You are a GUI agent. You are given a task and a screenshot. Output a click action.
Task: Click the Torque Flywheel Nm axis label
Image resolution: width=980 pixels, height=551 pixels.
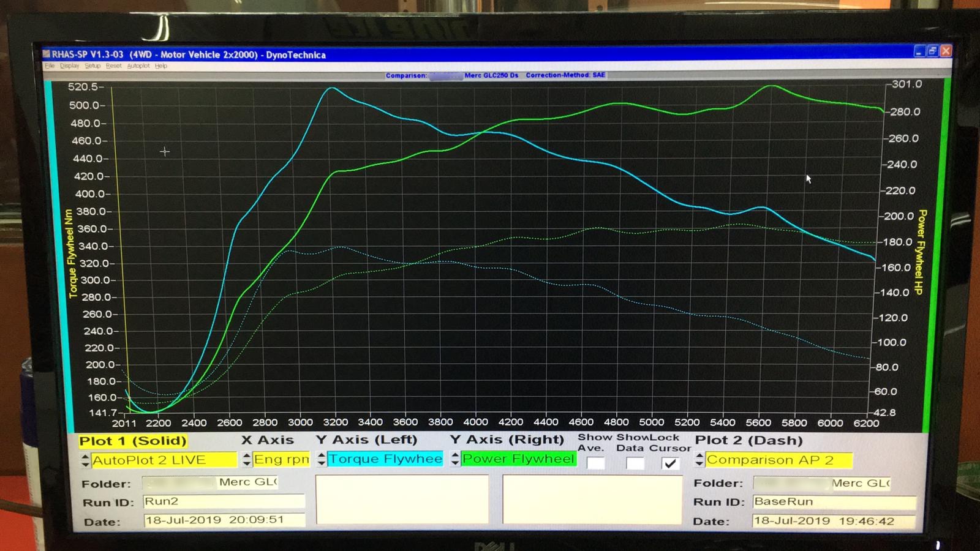[x=70, y=253]
